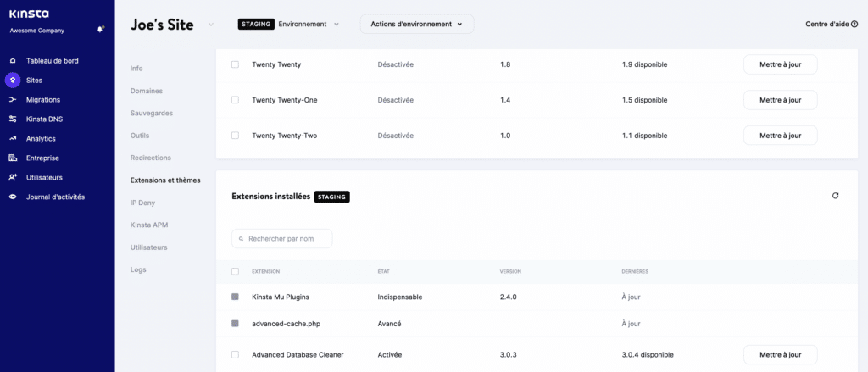The width and height of the screenshot is (868, 372).
Task: Click the notification bell icon
Action: (100, 29)
